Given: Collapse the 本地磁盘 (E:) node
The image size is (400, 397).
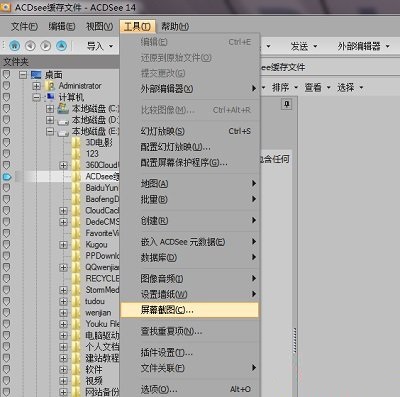Looking at the screenshot, I should point(50,132).
